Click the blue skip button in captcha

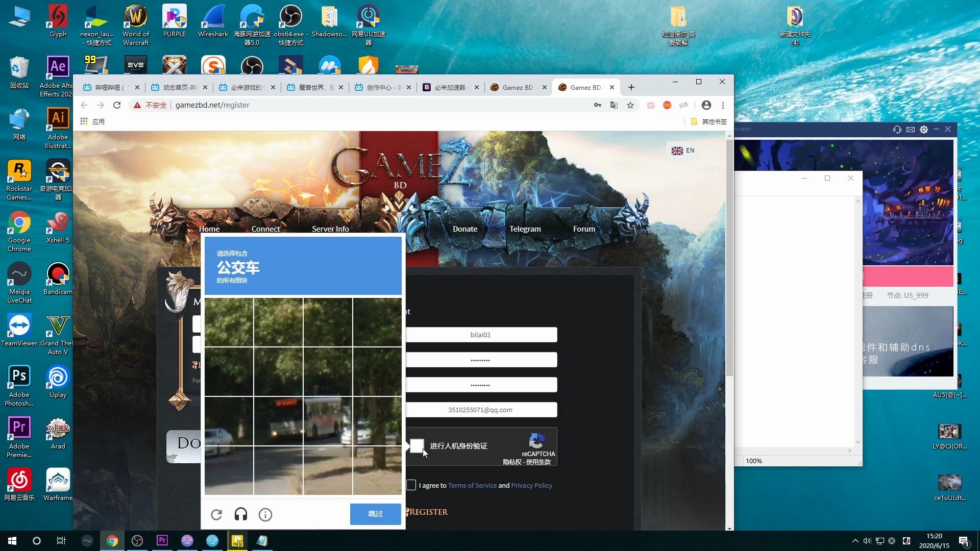click(x=376, y=514)
